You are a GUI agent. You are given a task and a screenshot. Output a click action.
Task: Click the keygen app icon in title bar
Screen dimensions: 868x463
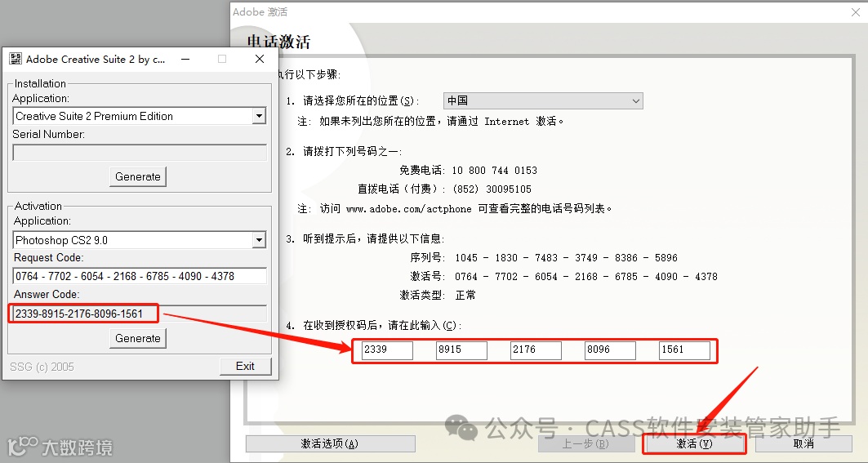point(16,59)
